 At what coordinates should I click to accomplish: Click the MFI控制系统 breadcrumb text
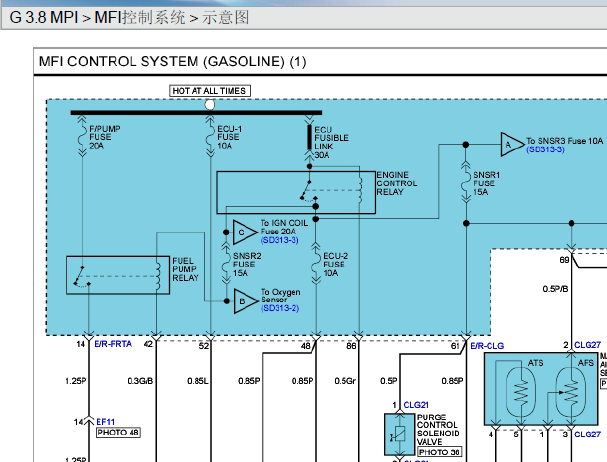coord(140,17)
